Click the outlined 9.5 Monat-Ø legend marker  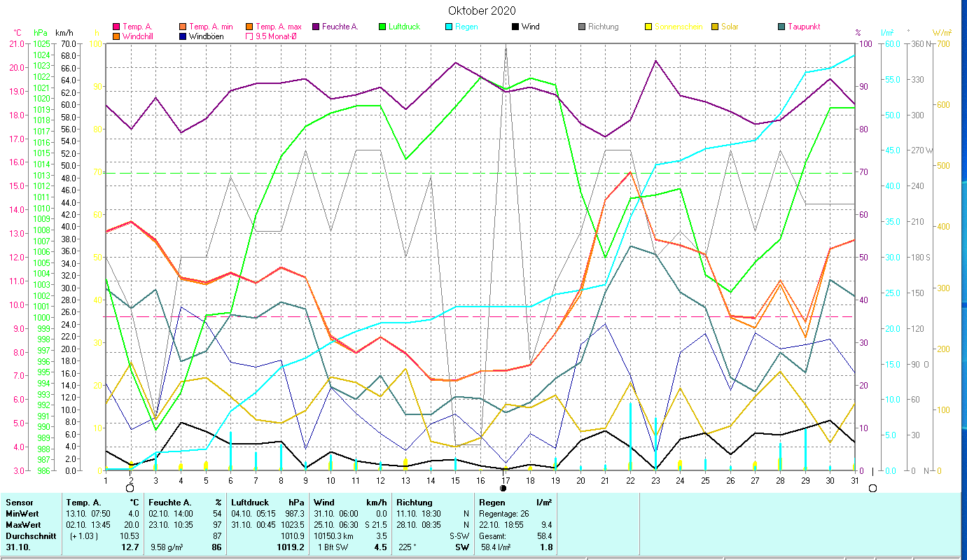pos(249,36)
